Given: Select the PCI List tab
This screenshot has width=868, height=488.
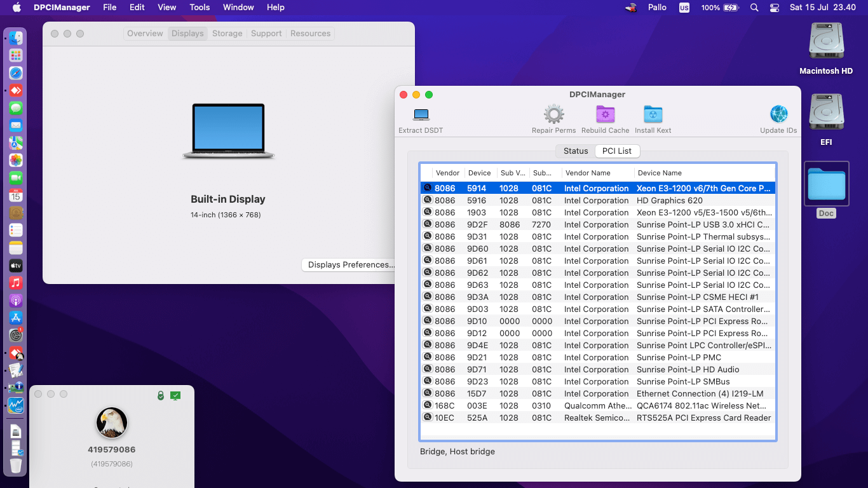Looking at the screenshot, I should [x=617, y=151].
